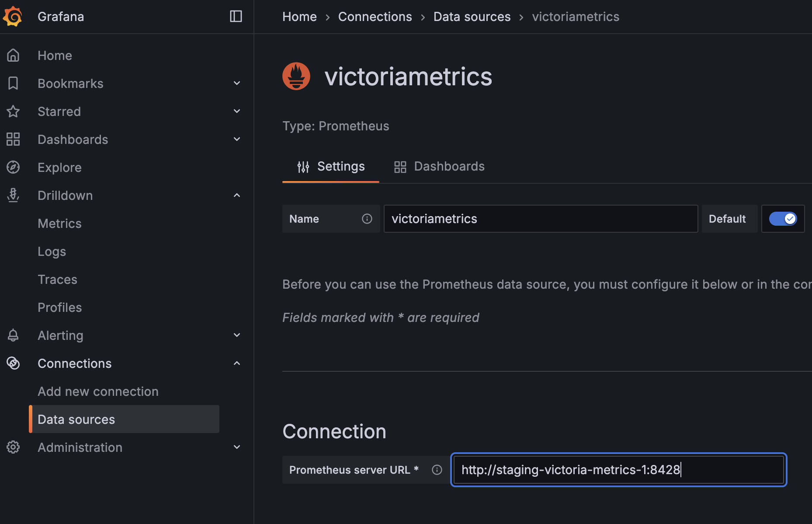The width and height of the screenshot is (812, 524).
Task: Go to Data sources breadcrumb link
Action: [x=472, y=17]
